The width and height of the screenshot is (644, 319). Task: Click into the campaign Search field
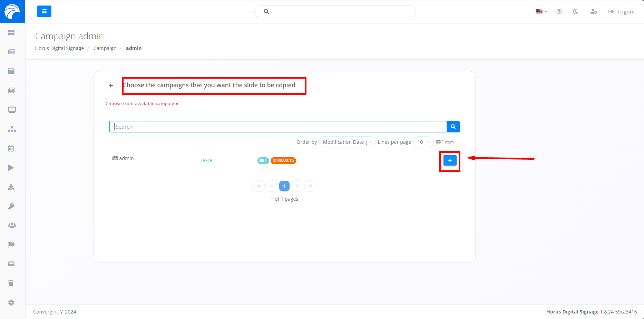[278, 127]
